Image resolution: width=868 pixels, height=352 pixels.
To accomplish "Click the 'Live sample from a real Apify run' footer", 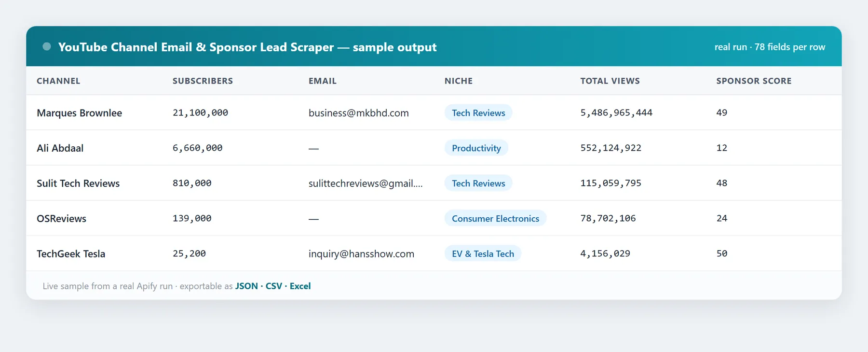I will [108, 286].
